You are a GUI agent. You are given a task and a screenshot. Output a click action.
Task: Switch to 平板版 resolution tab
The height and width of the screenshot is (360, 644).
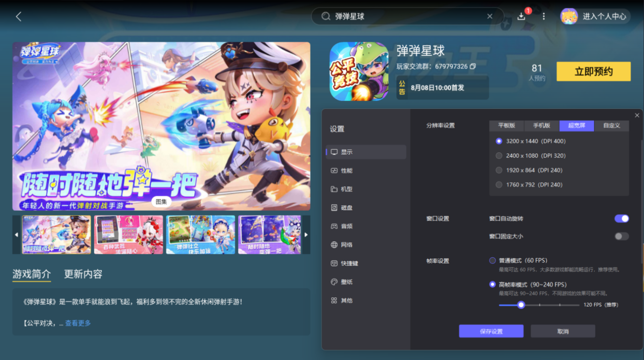click(x=507, y=126)
